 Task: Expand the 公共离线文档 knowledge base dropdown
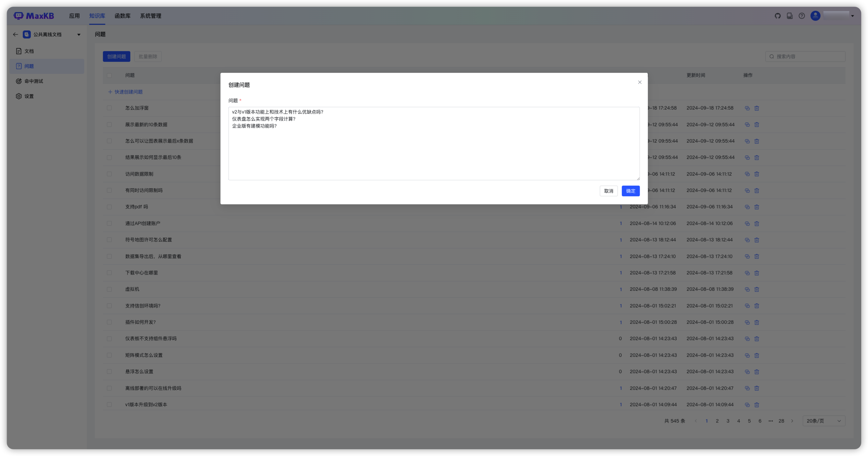tap(79, 35)
